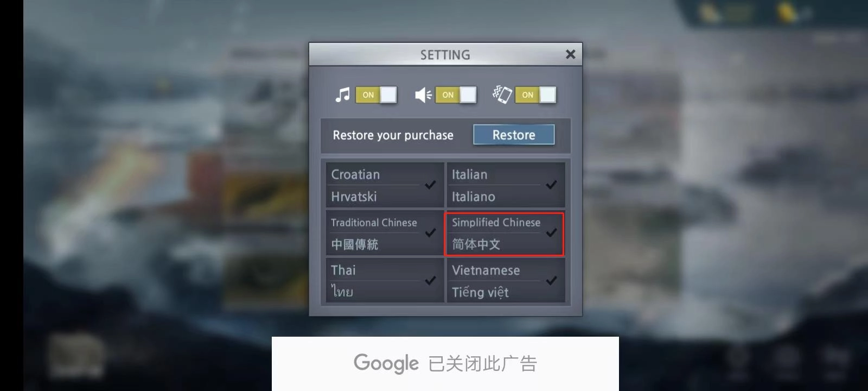Toggle the sound effects ON switch
Screen dimensions: 868x391
coord(456,95)
